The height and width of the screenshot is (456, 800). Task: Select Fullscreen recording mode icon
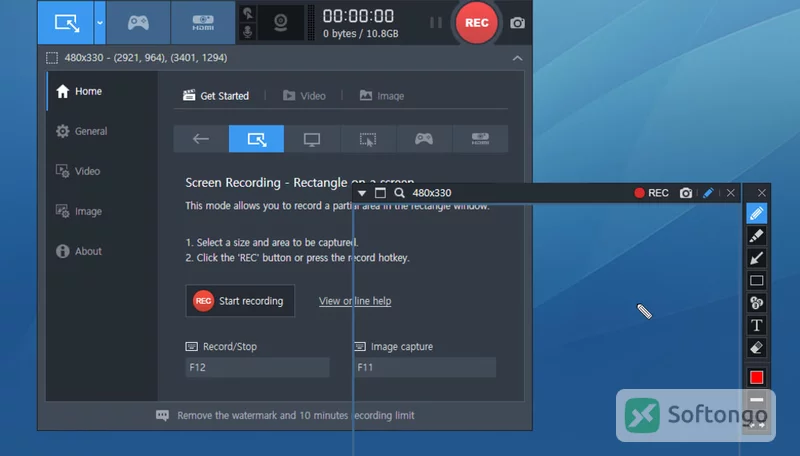coord(312,139)
